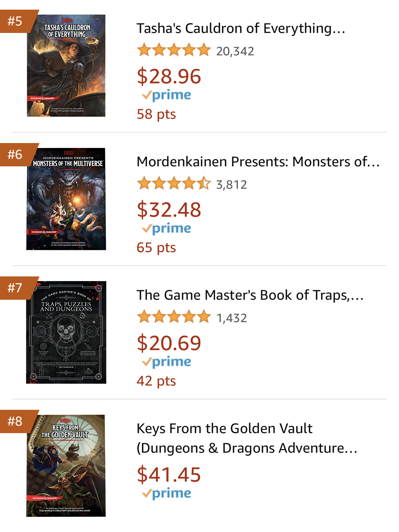Screen dimensions: 399x532
Task: Open Tasha's Cauldron of Everything cover thumbnail
Action: click(66, 66)
